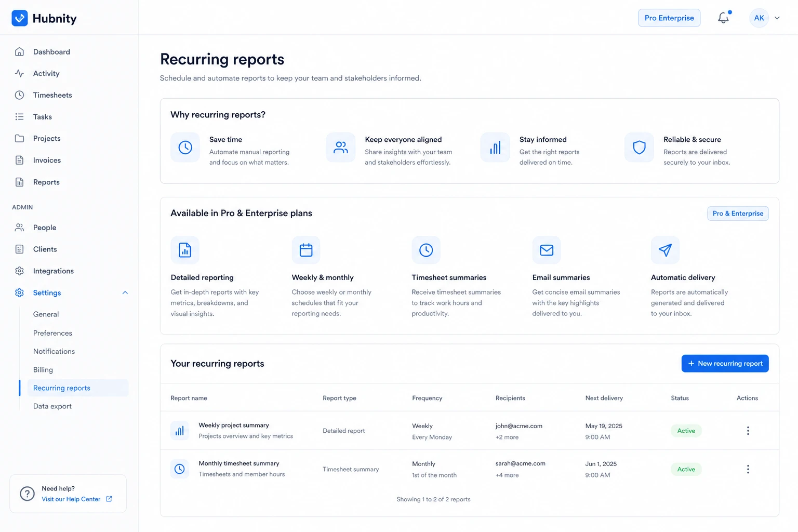The width and height of the screenshot is (798, 532).
Task: Click the external link icon beside Help Center
Action: pyautogui.click(x=109, y=499)
